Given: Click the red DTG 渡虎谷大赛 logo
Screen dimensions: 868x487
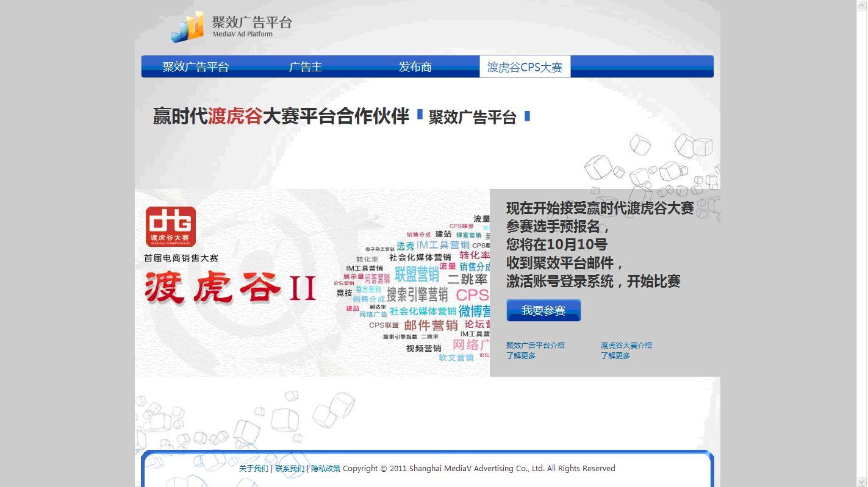Looking at the screenshot, I should click(x=171, y=226).
